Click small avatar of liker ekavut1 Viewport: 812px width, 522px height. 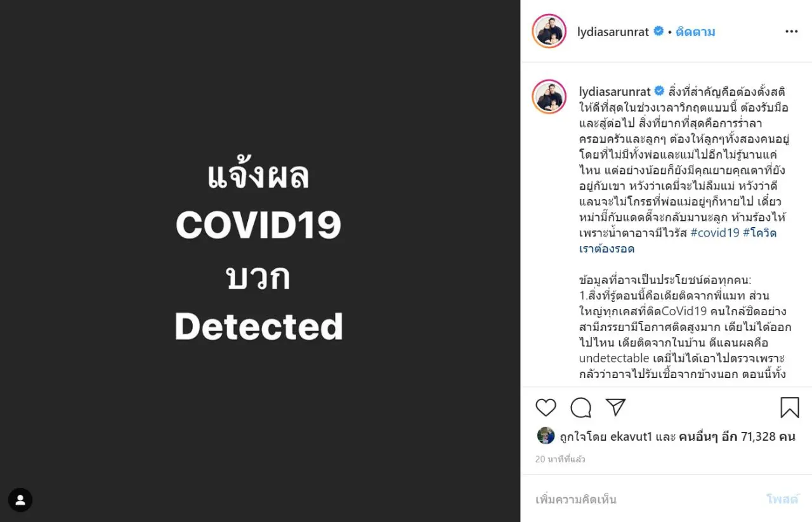click(x=546, y=435)
